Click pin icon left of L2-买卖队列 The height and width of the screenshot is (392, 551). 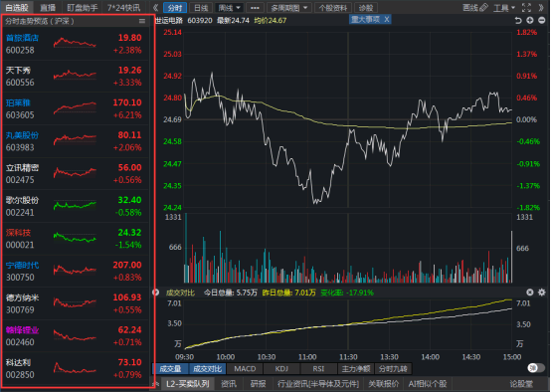tap(156, 384)
